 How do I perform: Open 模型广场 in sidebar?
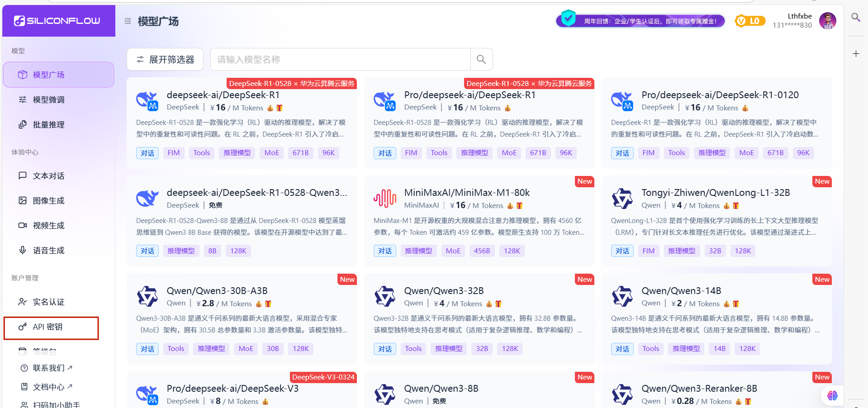(x=58, y=75)
